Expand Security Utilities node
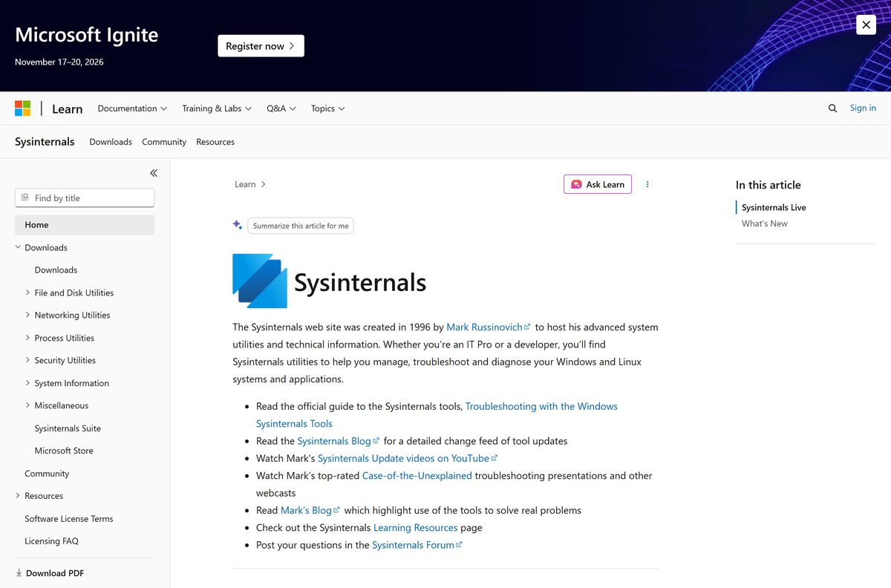 tap(28, 360)
